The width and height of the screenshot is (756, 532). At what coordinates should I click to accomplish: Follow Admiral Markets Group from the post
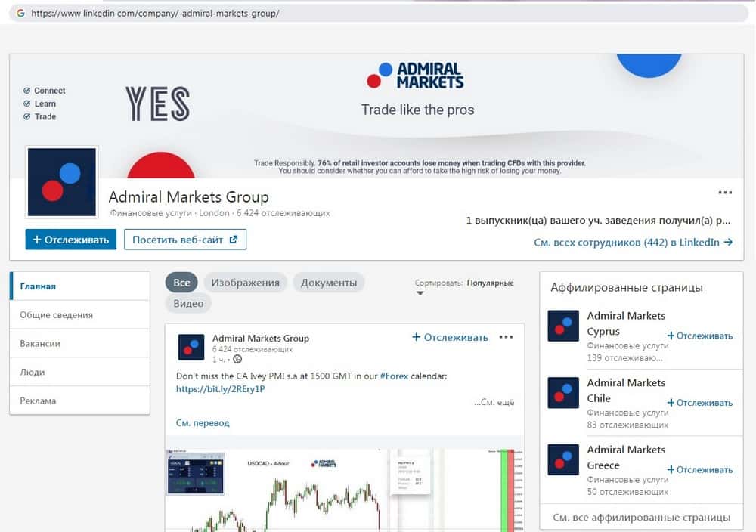[x=450, y=337]
